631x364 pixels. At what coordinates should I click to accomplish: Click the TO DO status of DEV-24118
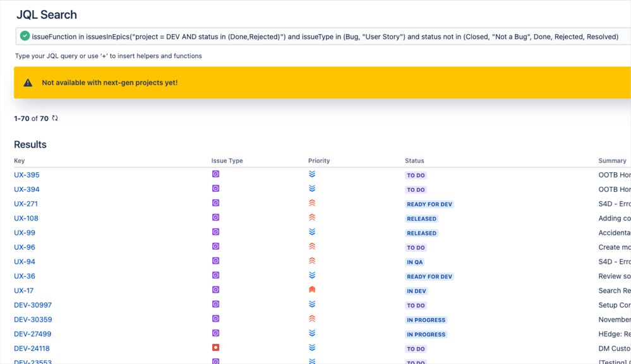pyautogui.click(x=416, y=349)
